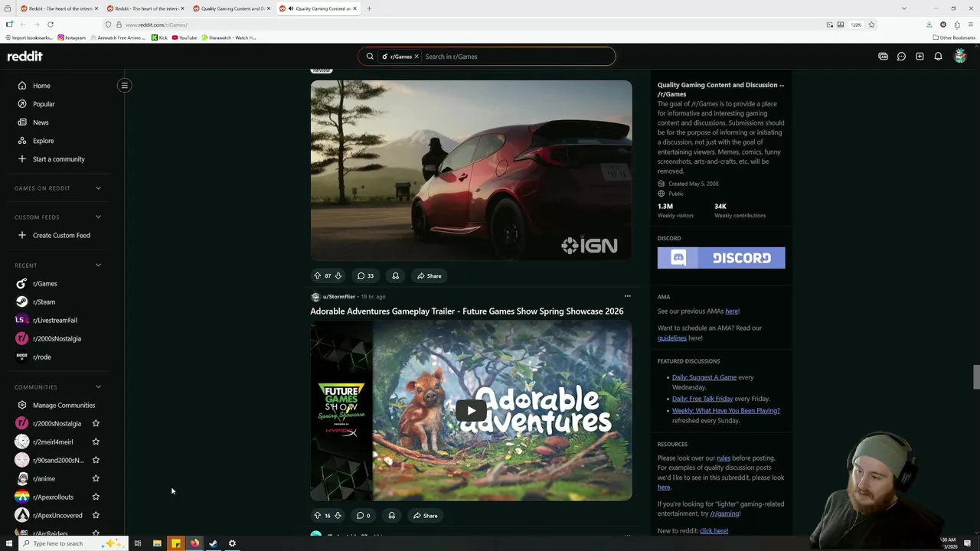This screenshot has width=980, height=551.
Task: Click the Start a community plus item
Action: [57, 159]
